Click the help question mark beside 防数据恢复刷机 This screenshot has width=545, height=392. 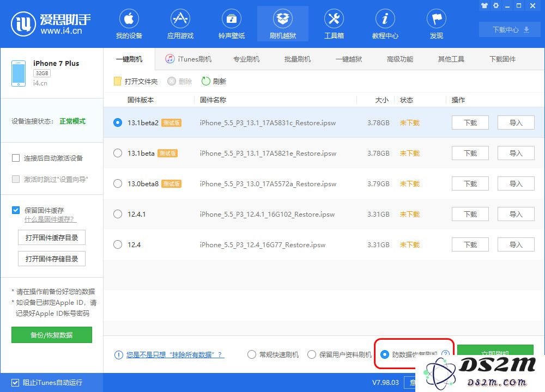pyautogui.click(x=445, y=353)
